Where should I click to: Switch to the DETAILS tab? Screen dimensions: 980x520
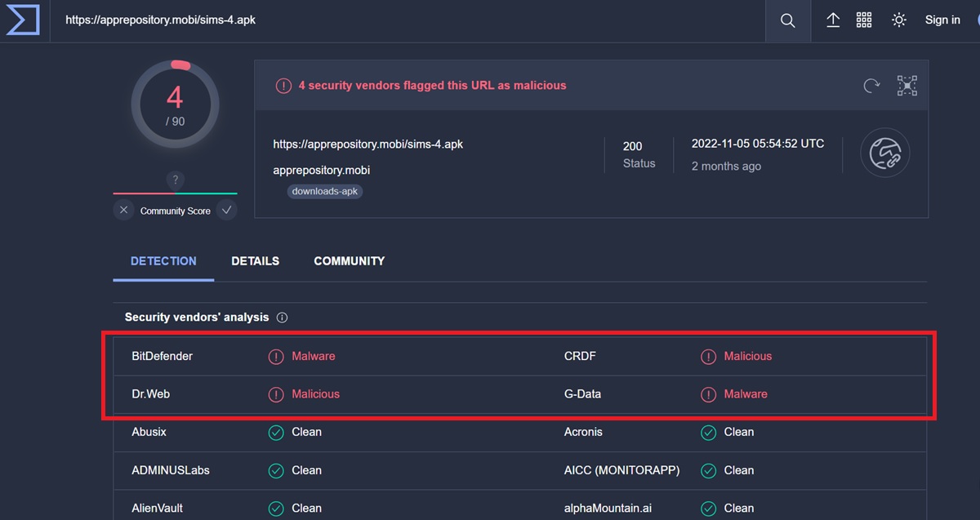click(x=255, y=261)
